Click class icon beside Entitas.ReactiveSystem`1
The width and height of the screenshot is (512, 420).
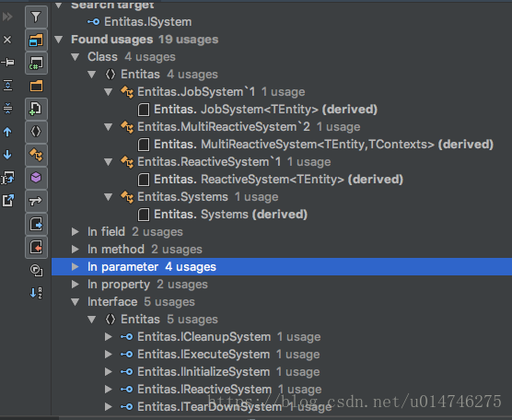pyautogui.click(x=127, y=162)
